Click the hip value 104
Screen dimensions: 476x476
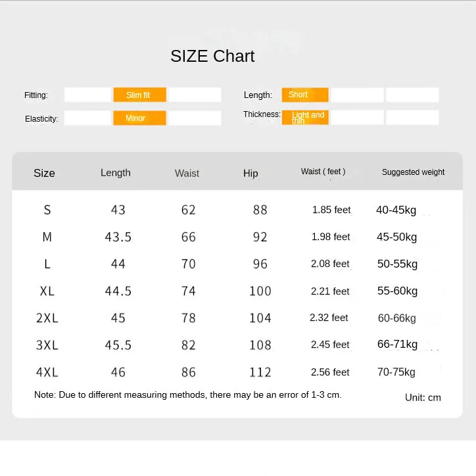tap(260, 318)
